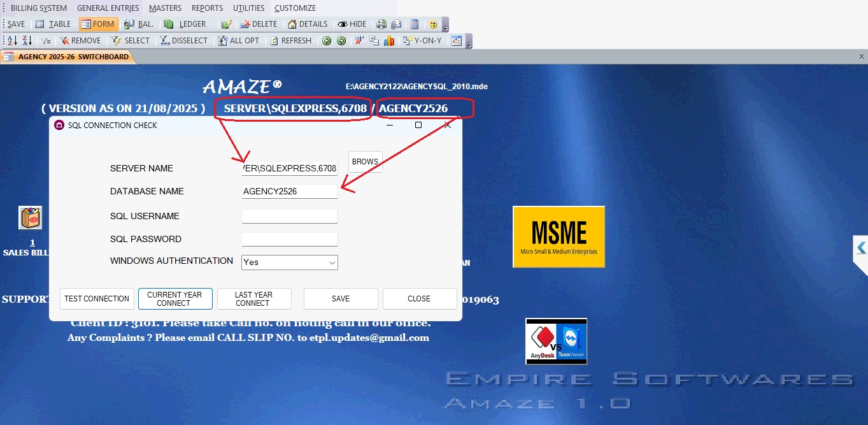Open the Sales Bill shopping bag icon
868x425 pixels.
tap(31, 218)
